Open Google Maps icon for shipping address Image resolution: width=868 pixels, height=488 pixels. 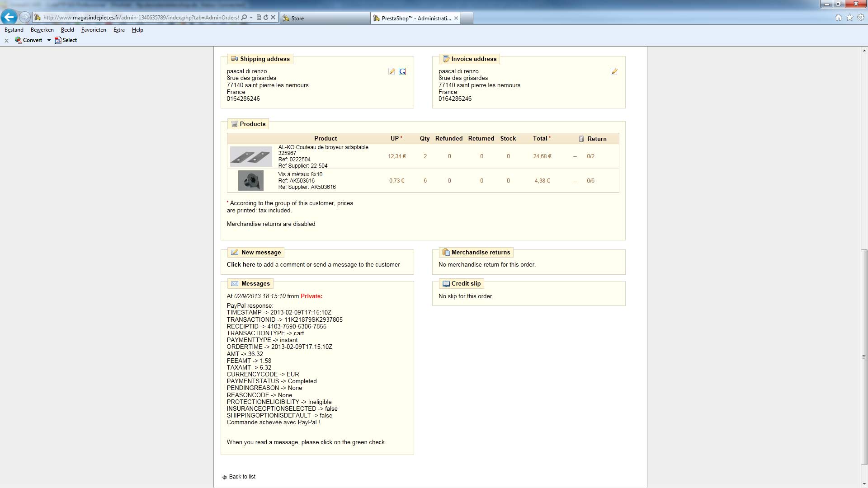pyautogui.click(x=402, y=71)
